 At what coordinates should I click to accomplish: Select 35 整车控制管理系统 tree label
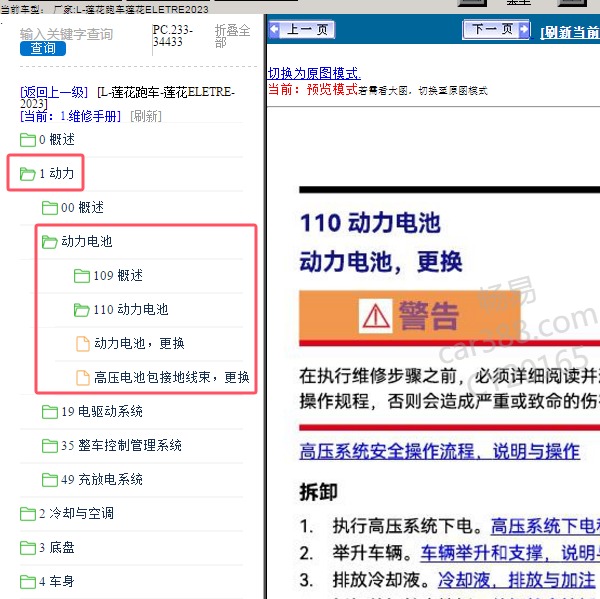pyautogui.click(x=121, y=446)
